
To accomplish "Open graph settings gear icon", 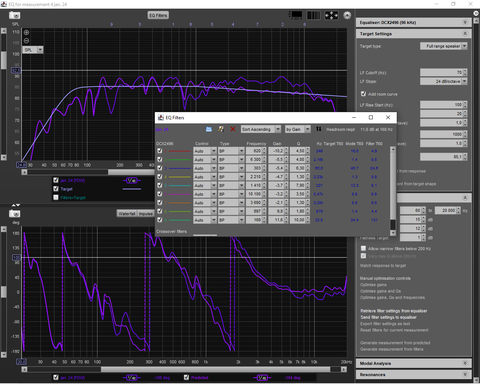I will pos(347,15).
